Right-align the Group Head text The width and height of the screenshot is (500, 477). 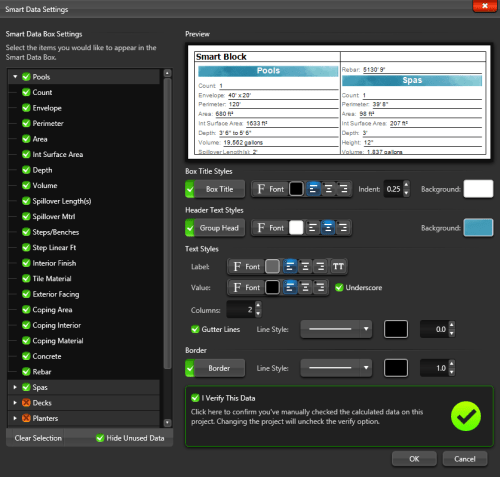(x=343, y=228)
